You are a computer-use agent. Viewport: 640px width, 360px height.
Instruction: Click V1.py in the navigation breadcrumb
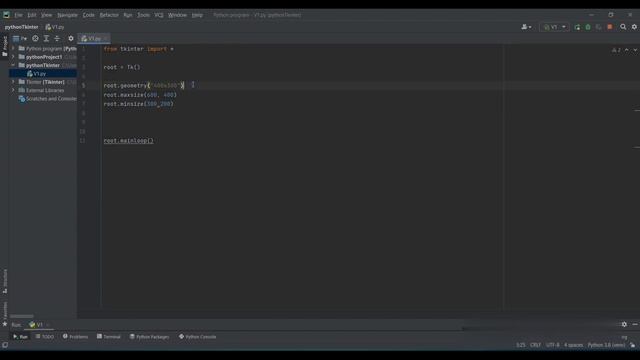point(55,27)
